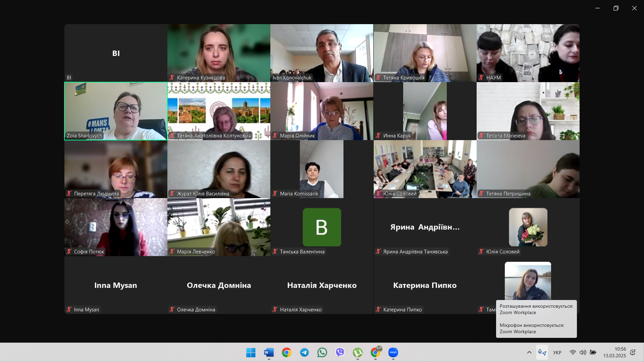
Task: Click the date 13.03.2025 in the taskbar
Action: (x=614, y=356)
